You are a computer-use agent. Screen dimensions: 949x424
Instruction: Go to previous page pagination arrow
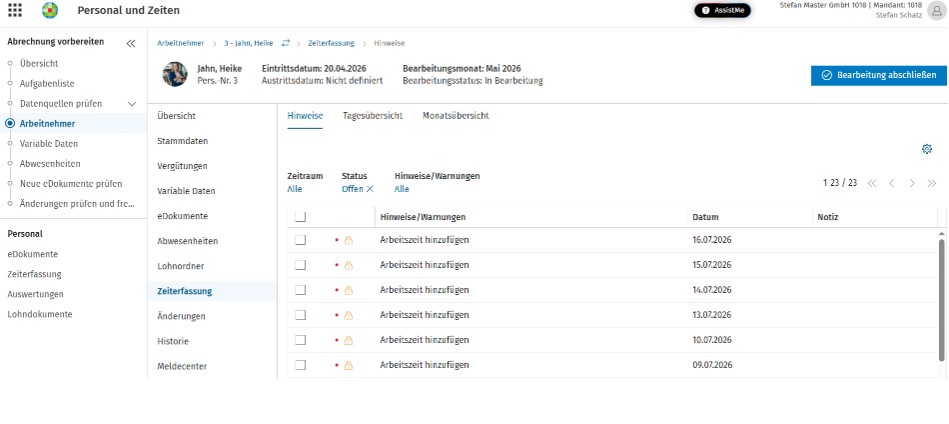click(x=892, y=183)
